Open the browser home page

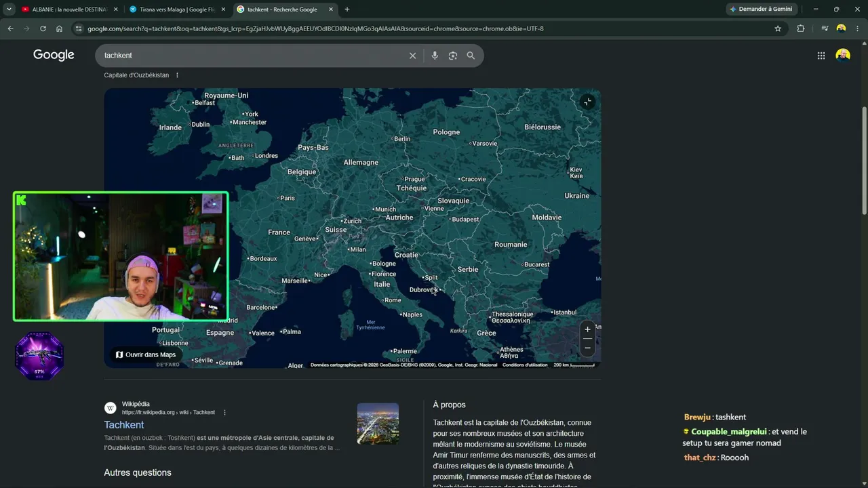coord(59,28)
